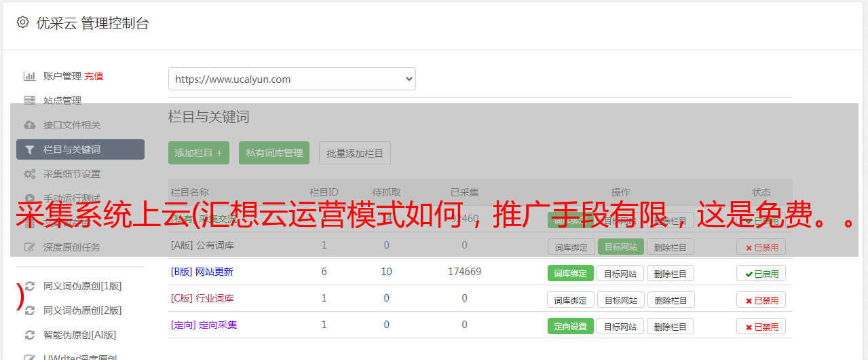Click the red 充值 recharge link
Viewport: 868px width, 360px height.
(94, 76)
